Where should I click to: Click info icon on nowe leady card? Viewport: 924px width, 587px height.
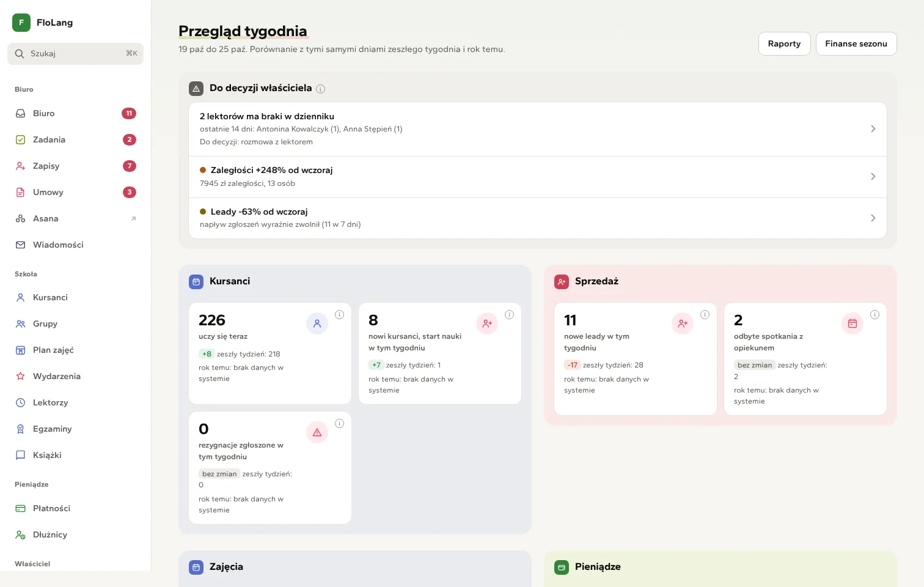[705, 314]
